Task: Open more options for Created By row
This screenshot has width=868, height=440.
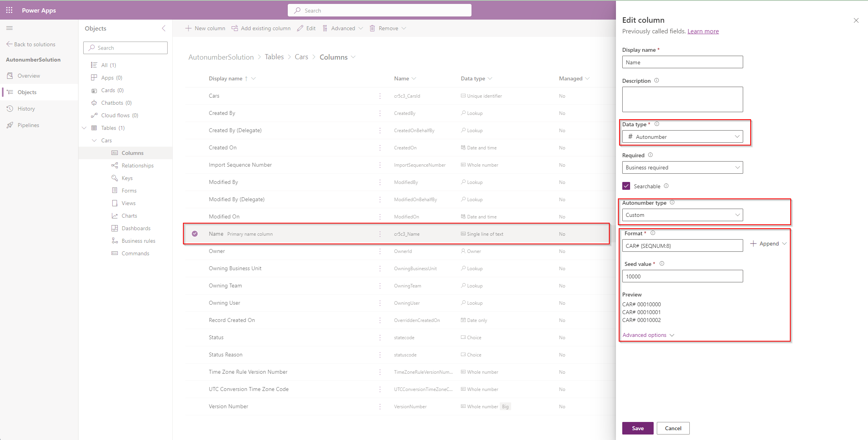Action: 380,113
